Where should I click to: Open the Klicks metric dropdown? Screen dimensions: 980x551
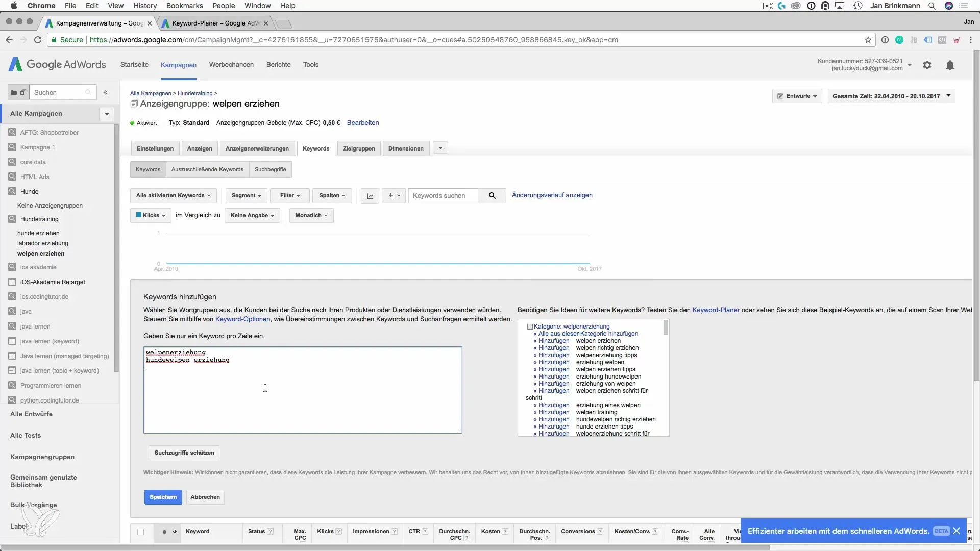[x=151, y=215]
